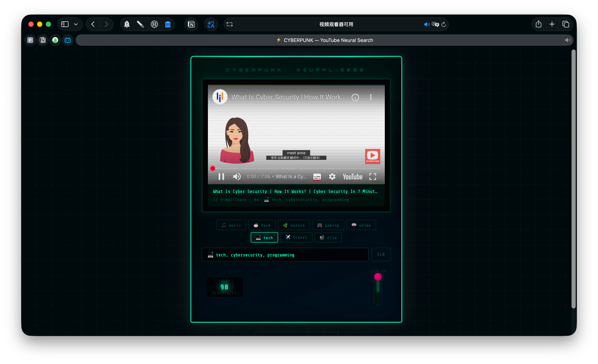598x364 pixels.
Task: Mute the video player volume
Action: [x=237, y=176]
